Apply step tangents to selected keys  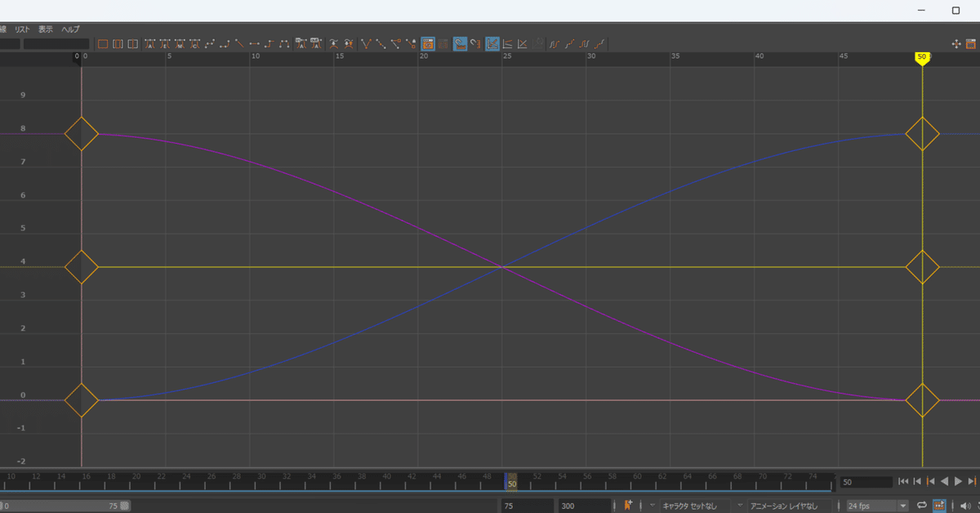coord(269,43)
